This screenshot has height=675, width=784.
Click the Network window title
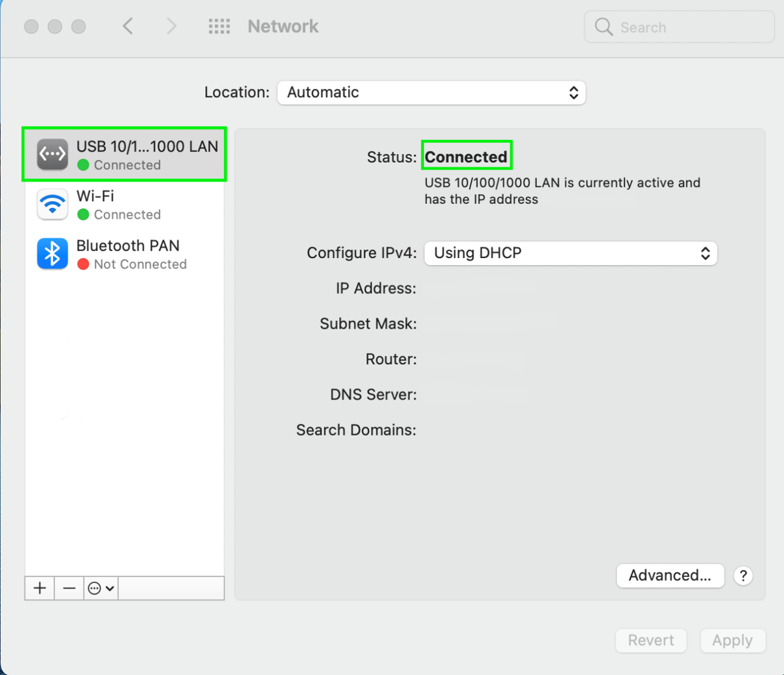pos(283,26)
